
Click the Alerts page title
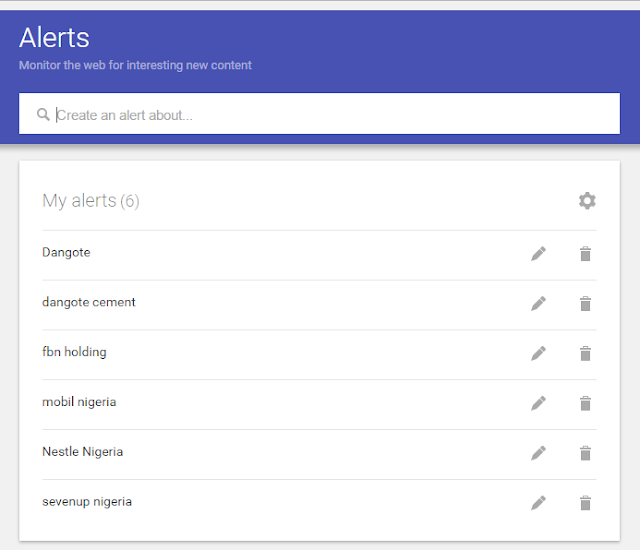click(x=54, y=38)
